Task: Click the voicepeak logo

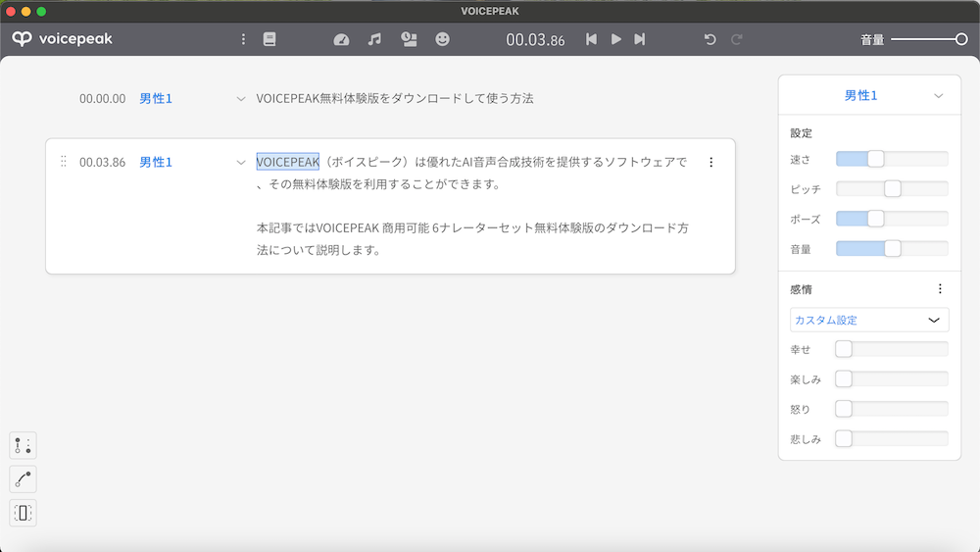Action: pyautogui.click(x=63, y=39)
